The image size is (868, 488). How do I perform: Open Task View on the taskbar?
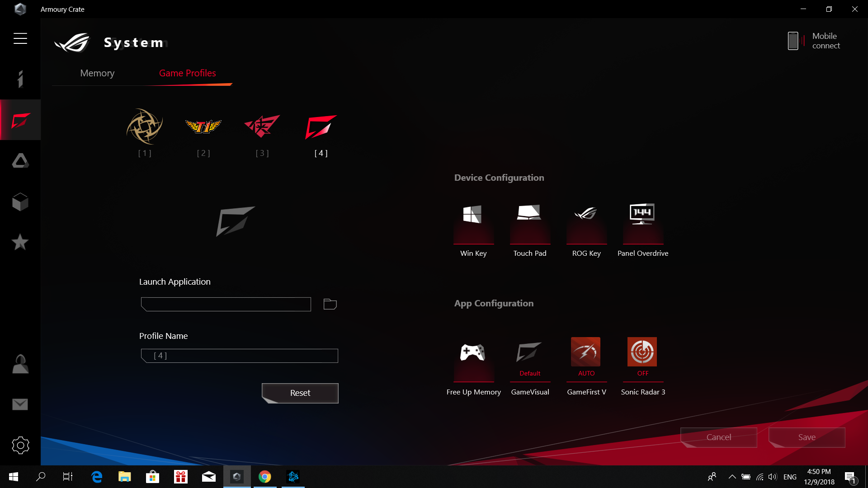[68, 477]
